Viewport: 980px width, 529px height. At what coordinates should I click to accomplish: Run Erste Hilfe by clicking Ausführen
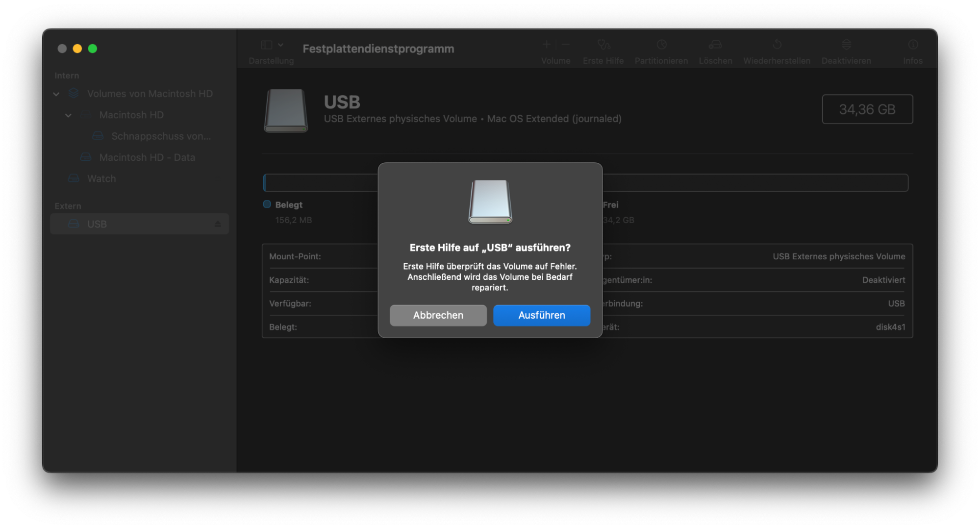coord(541,315)
